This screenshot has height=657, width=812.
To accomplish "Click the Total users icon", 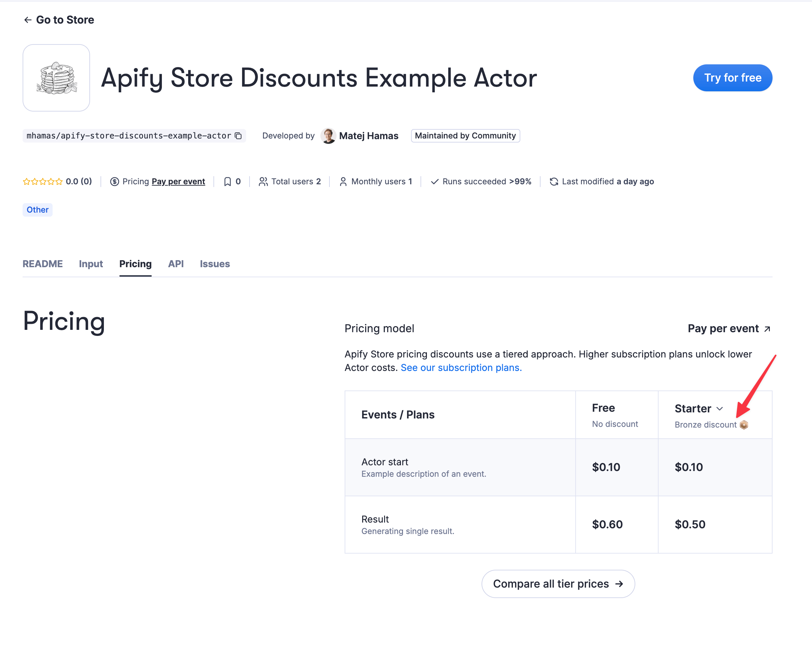I will (x=263, y=181).
